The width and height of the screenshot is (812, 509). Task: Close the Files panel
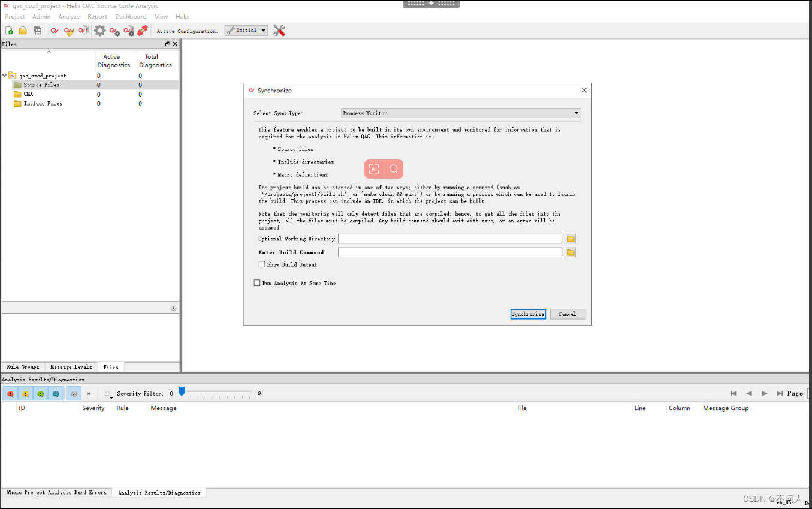175,44
